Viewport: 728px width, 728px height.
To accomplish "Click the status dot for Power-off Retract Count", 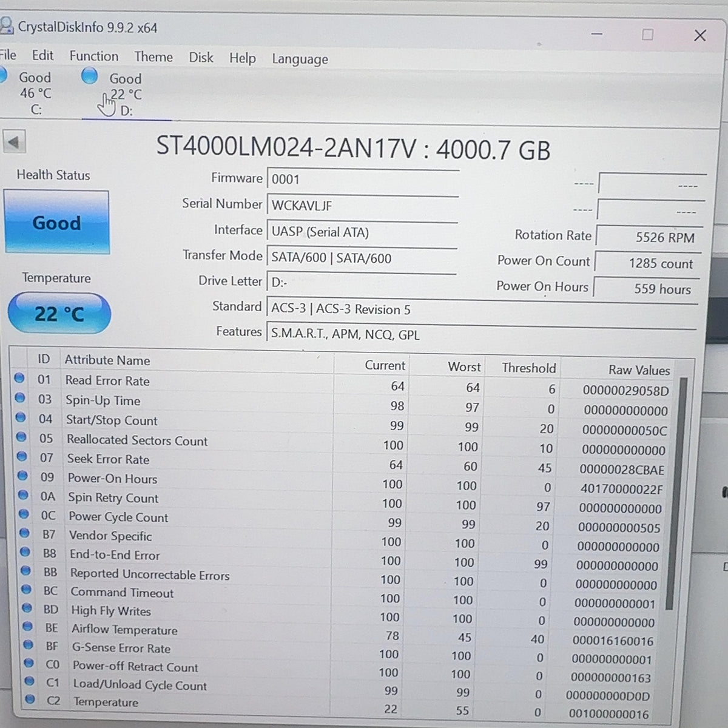I will (29, 663).
